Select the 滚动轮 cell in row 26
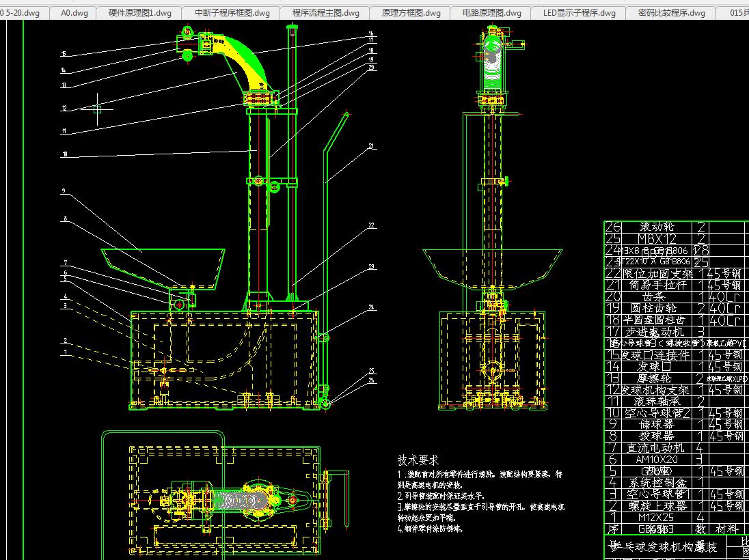 pyautogui.click(x=656, y=227)
